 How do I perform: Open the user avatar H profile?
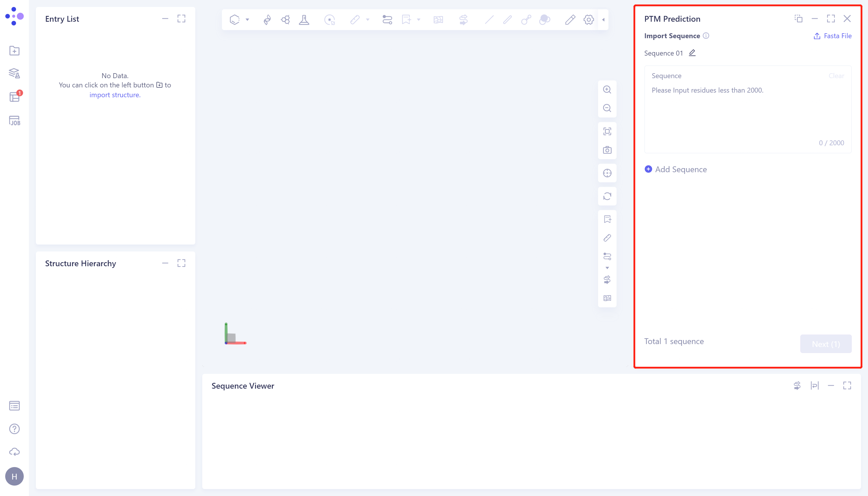[x=14, y=476]
